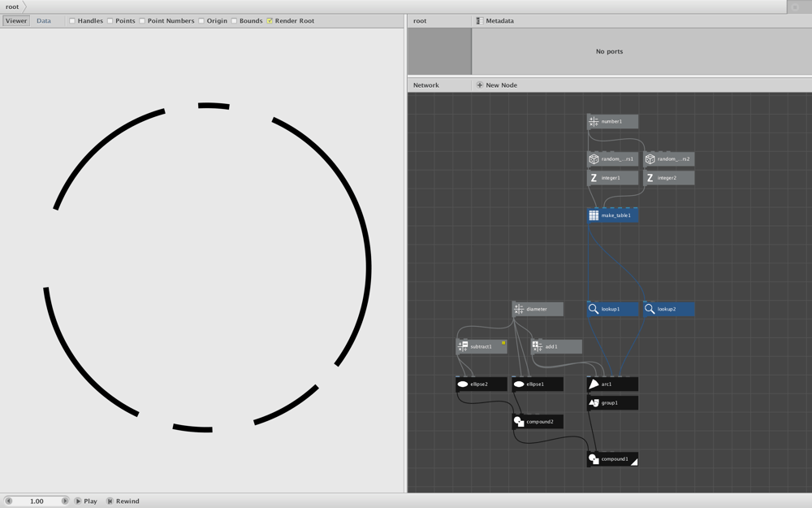
Task: Click the New Node plus icon
Action: (480, 85)
